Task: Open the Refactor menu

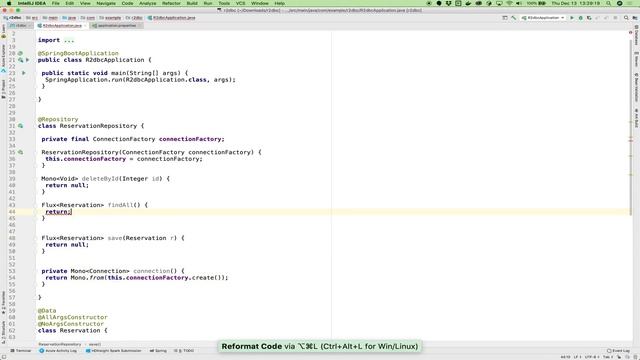Action: pyautogui.click(x=171, y=3)
